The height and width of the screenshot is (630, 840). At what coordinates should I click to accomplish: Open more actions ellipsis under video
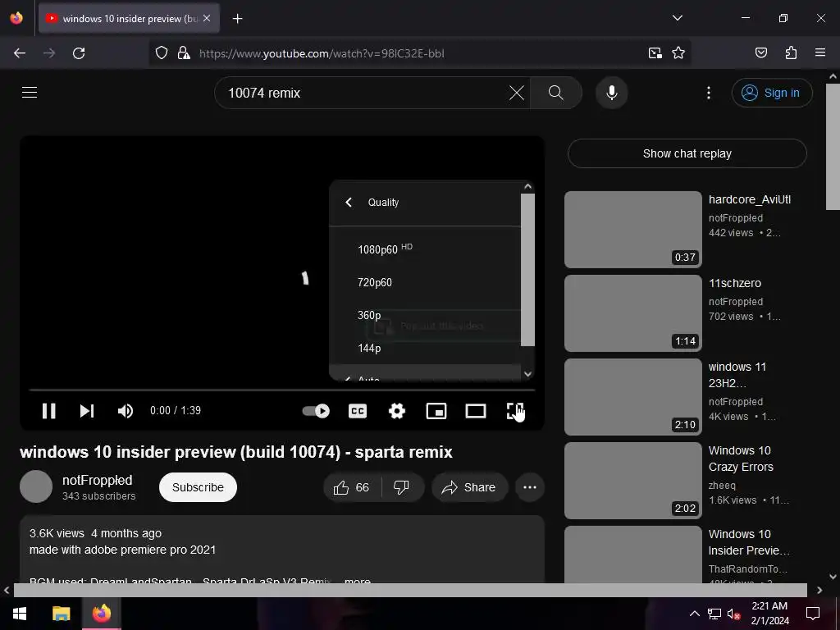pyautogui.click(x=530, y=487)
